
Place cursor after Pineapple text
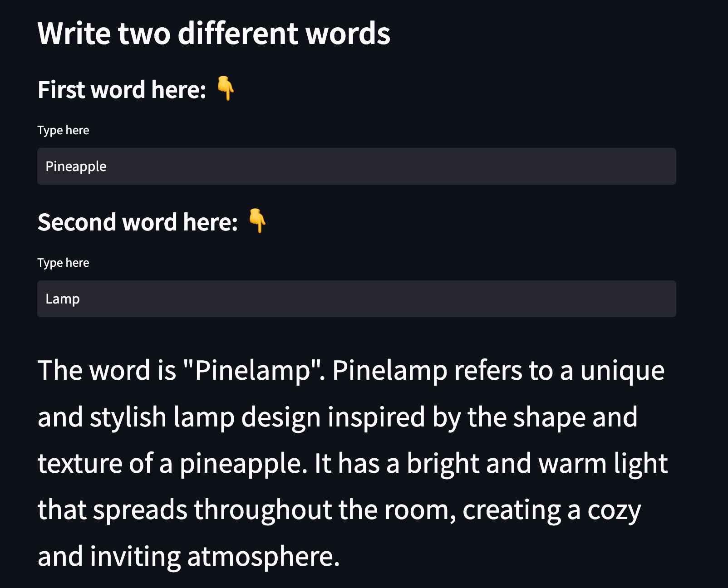[108, 167]
